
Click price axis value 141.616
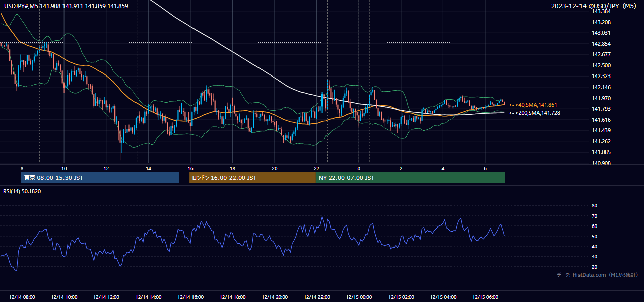(601, 120)
